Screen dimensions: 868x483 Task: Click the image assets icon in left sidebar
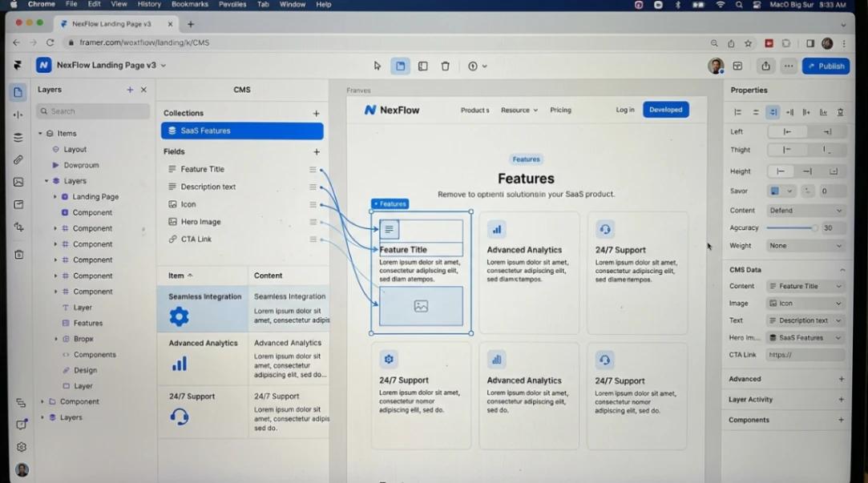(18, 182)
